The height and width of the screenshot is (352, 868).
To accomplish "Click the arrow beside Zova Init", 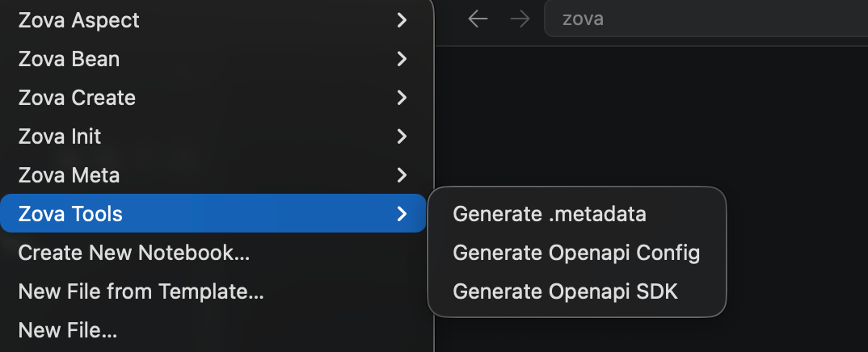I will [x=402, y=136].
